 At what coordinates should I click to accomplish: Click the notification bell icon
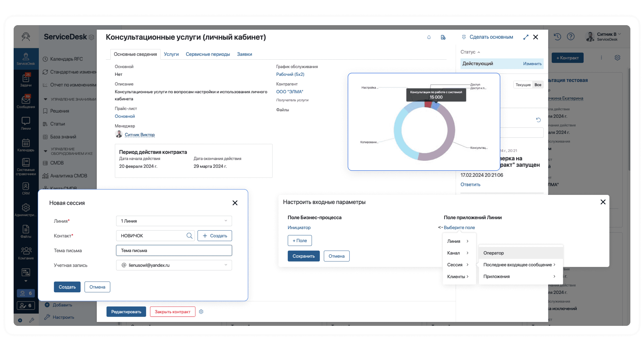pyautogui.click(x=429, y=37)
